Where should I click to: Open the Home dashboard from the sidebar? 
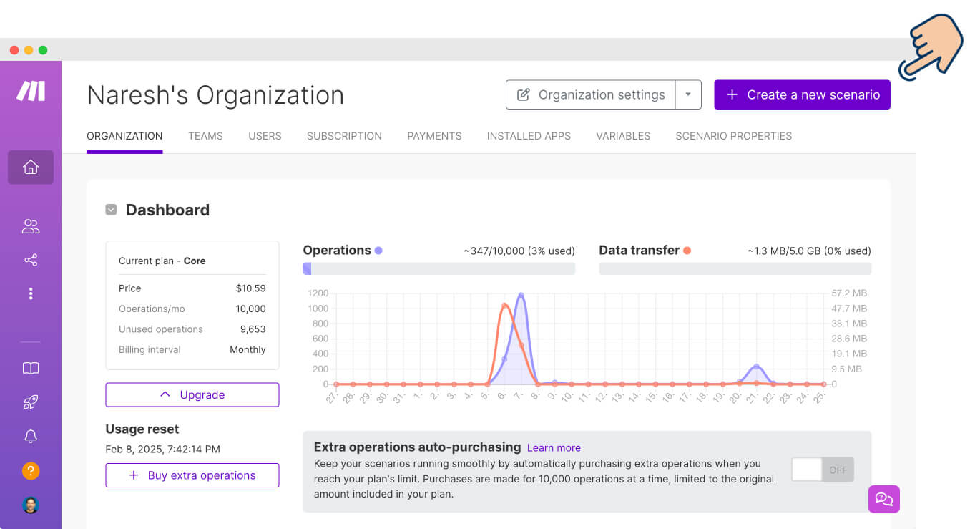[30, 167]
